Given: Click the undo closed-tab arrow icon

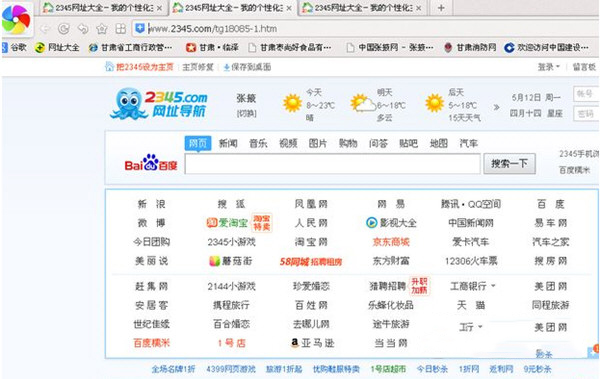Looking at the screenshot, I should click(83, 29).
